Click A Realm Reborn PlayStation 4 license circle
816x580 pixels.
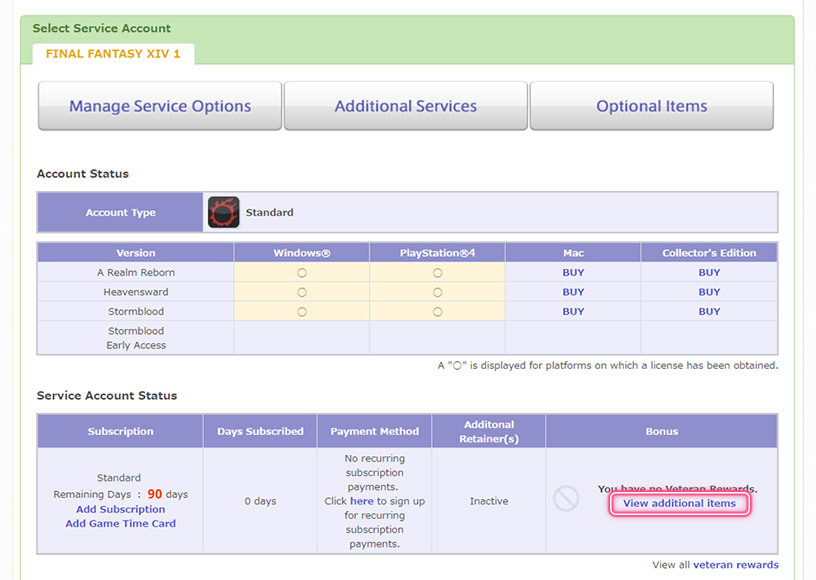[438, 273]
